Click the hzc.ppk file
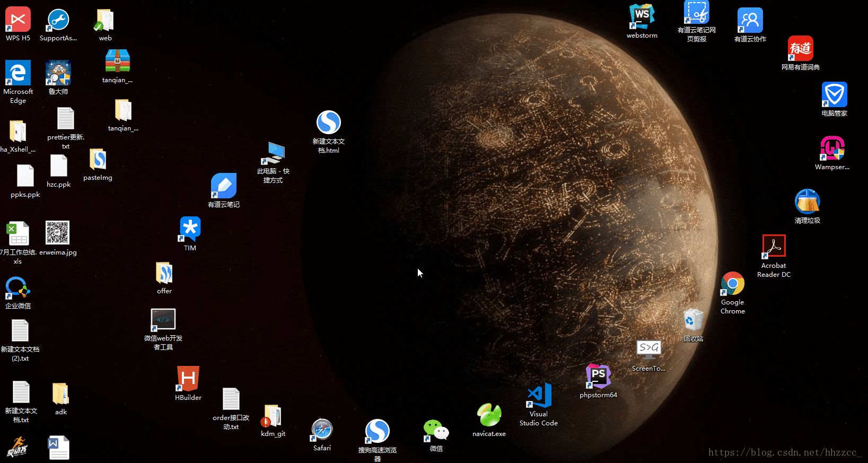This screenshot has height=463, width=868. click(x=58, y=167)
